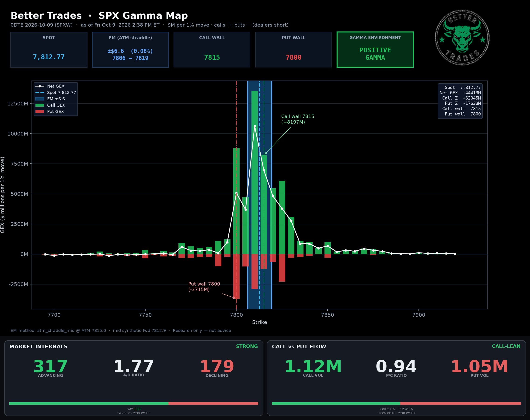Screen dimensions: 530x420
Task: Click the Net GEX legend line marker
Action: tap(40, 86)
